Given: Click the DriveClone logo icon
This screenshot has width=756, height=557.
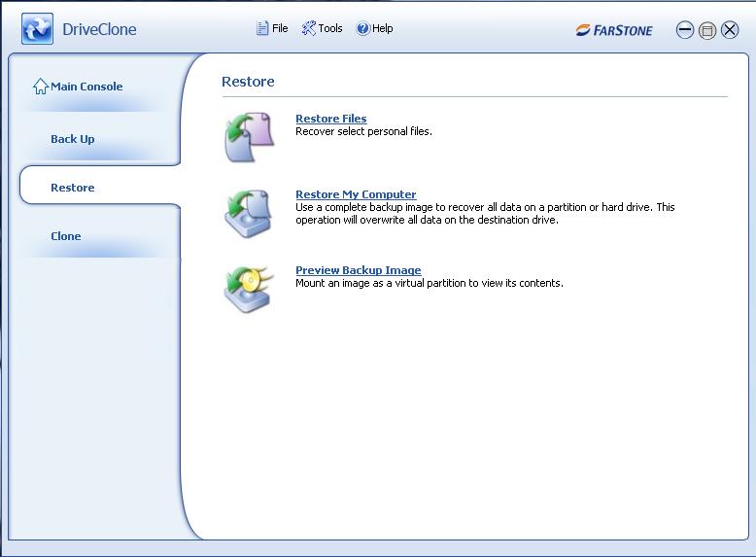Looking at the screenshot, I should [37, 29].
